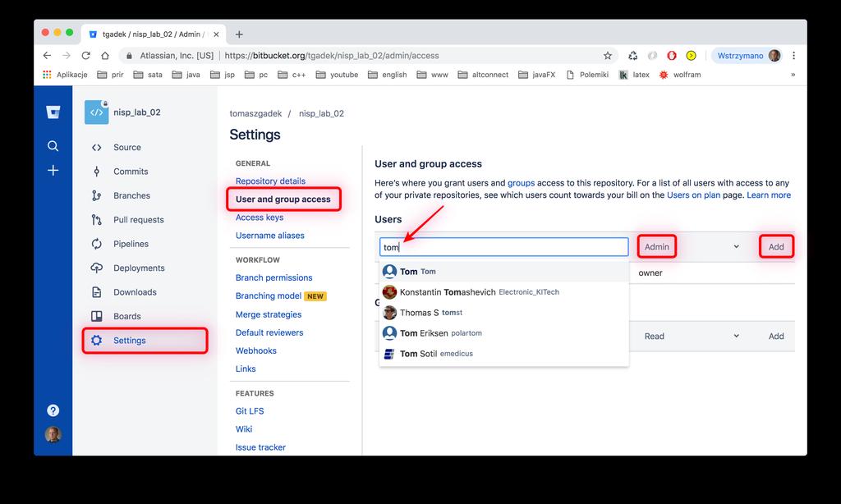Close the tgadek / nisp_lab_02 tab
Image resolution: width=841 pixels, height=504 pixels.
(216, 34)
